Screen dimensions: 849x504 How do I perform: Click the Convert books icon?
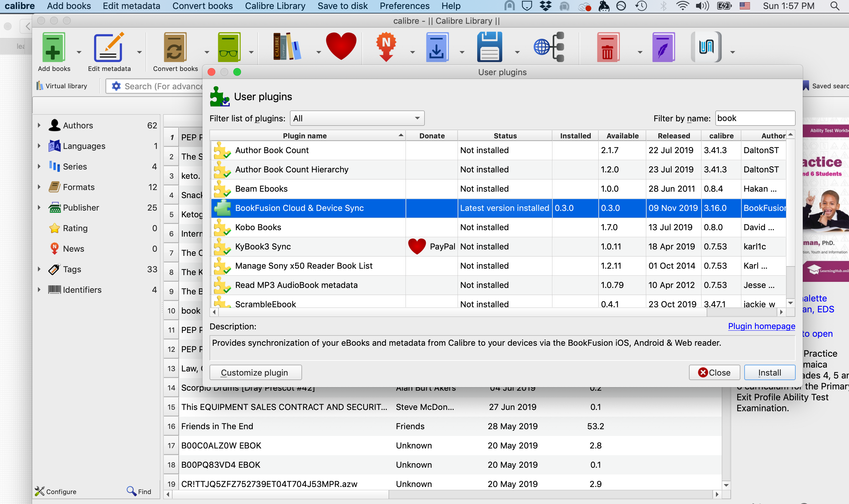point(175,48)
